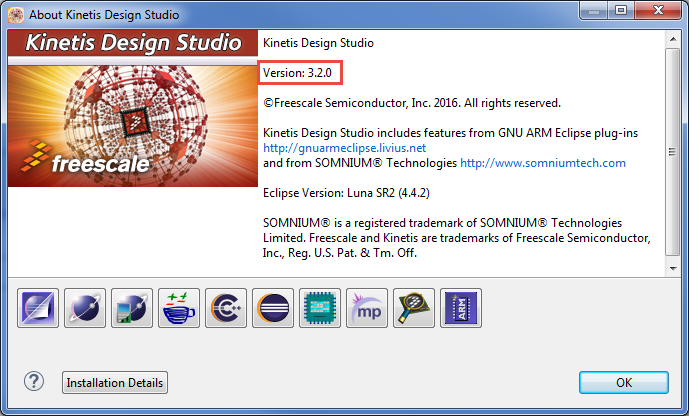Open the 'mp' Marketplace feature icon
This screenshot has height=416, width=689.
[367, 308]
